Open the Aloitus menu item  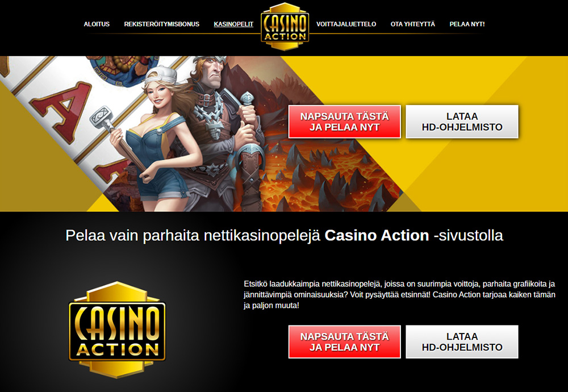(x=97, y=24)
